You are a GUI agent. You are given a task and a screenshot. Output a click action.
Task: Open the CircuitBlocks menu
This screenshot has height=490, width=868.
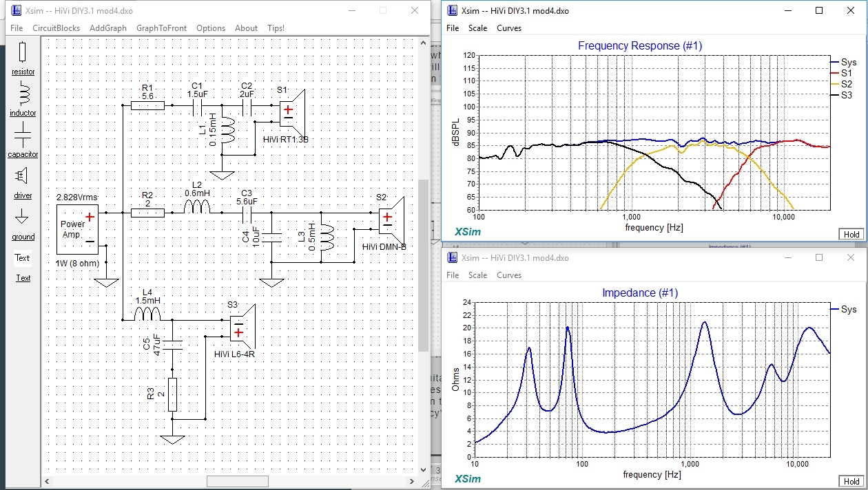point(54,28)
